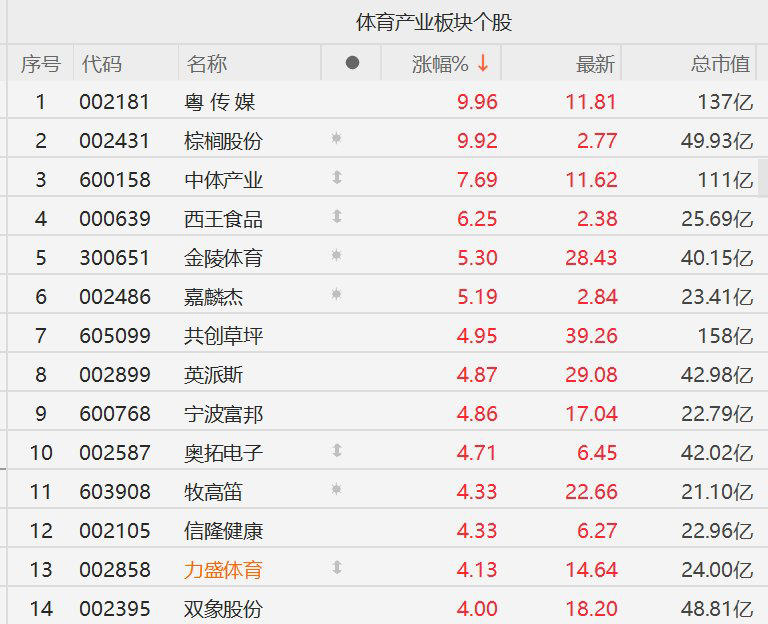This screenshot has height=624, width=768.
Task: Click the gear marker icon for 牧高笛
Action: click(336, 489)
